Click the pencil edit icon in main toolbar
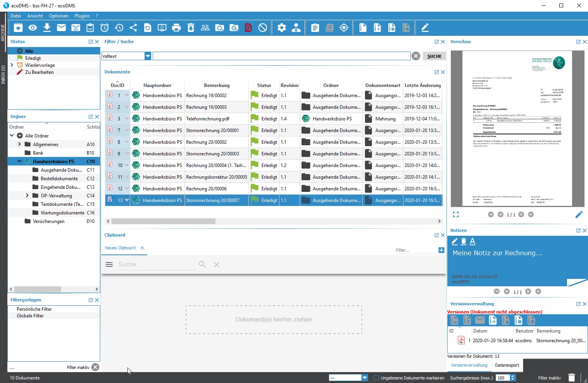 [425, 28]
